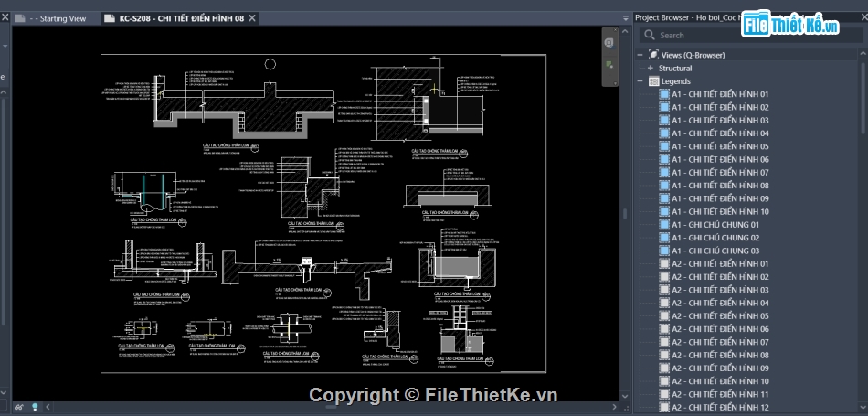868x416 pixels.
Task: Collapse the Views (Q-Browser) tree node
Action: coord(640,55)
